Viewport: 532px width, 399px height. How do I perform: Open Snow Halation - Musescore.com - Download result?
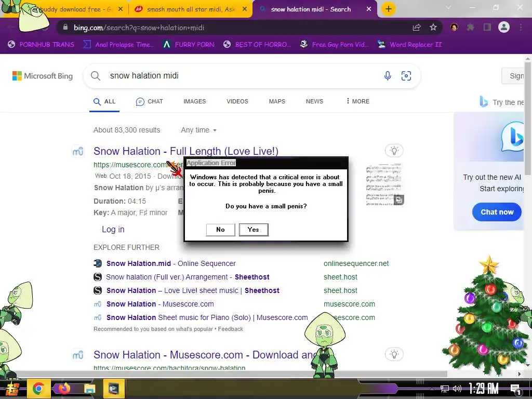[x=205, y=355]
